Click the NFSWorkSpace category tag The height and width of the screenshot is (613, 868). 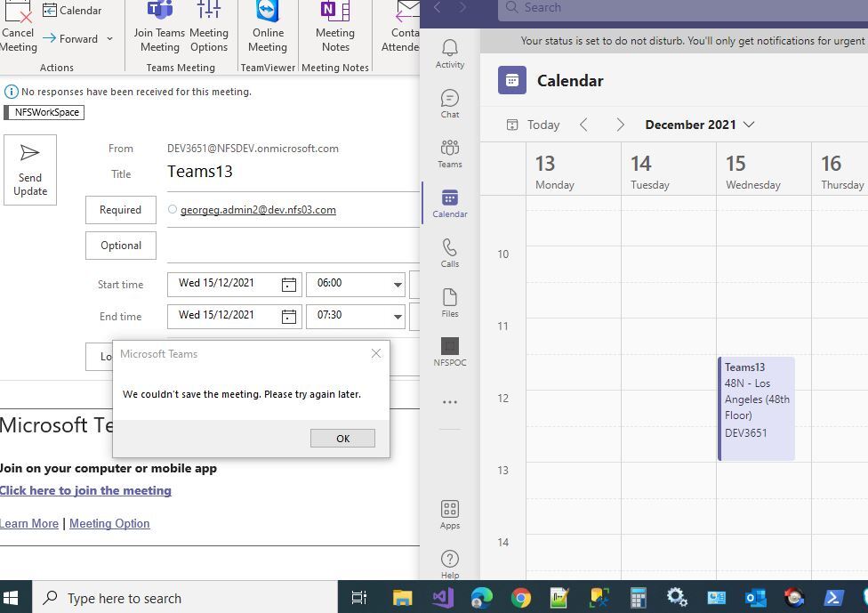coord(44,112)
